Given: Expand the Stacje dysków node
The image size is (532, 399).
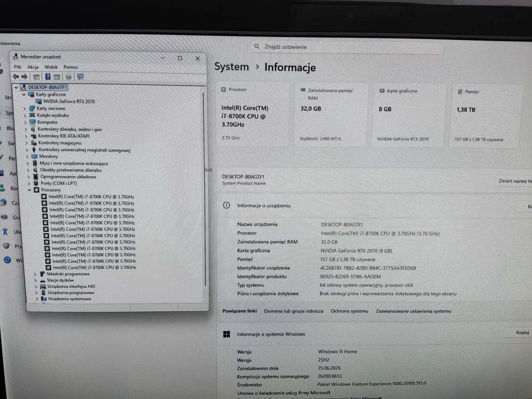Looking at the screenshot, I should click(x=35, y=280).
